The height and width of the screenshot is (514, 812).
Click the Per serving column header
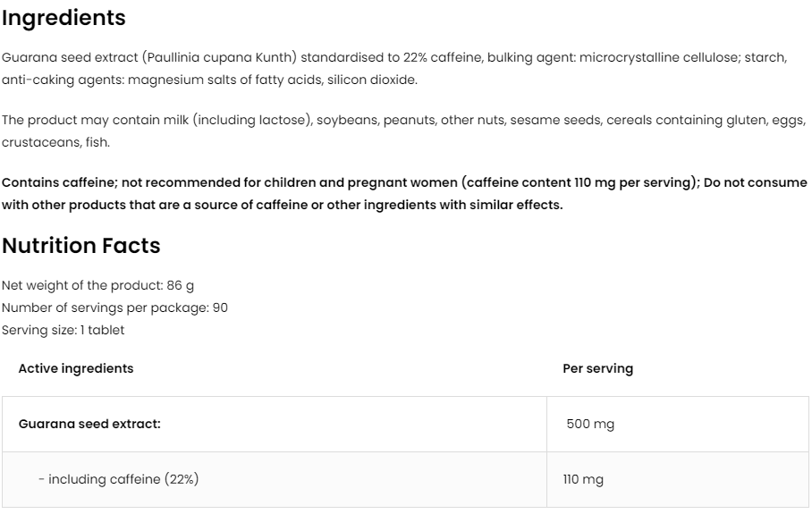(x=597, y=368)
